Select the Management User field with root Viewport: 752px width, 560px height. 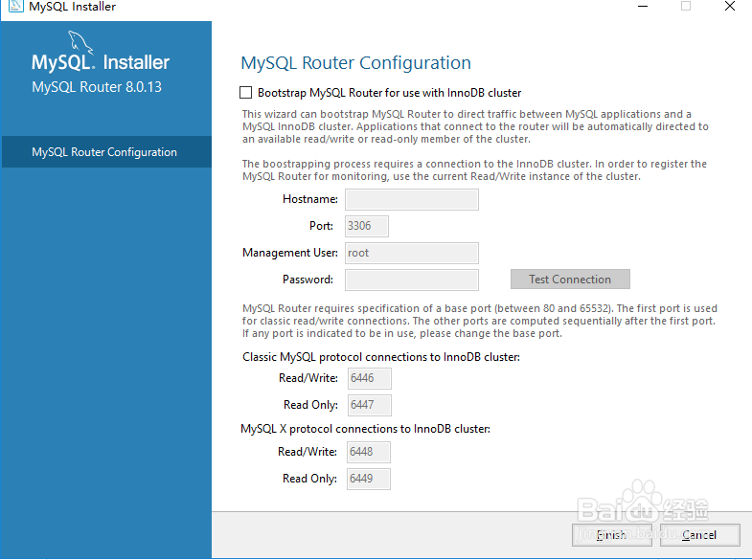(412, 253)
